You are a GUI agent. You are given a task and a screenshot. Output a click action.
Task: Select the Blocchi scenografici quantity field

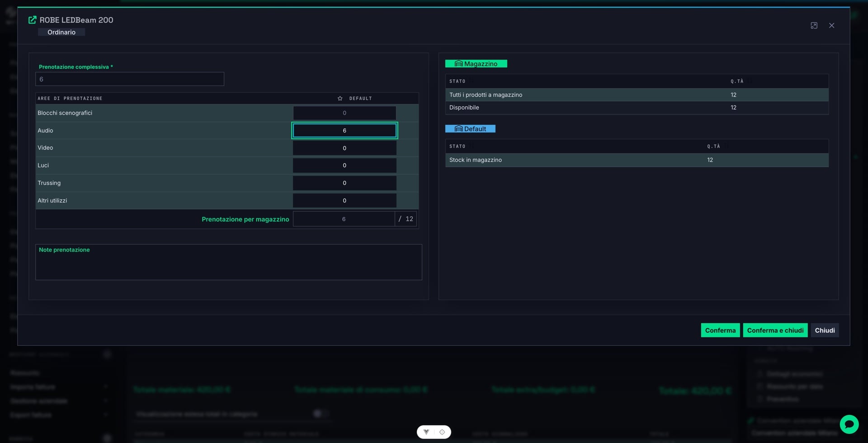click(x=344, y=113)
